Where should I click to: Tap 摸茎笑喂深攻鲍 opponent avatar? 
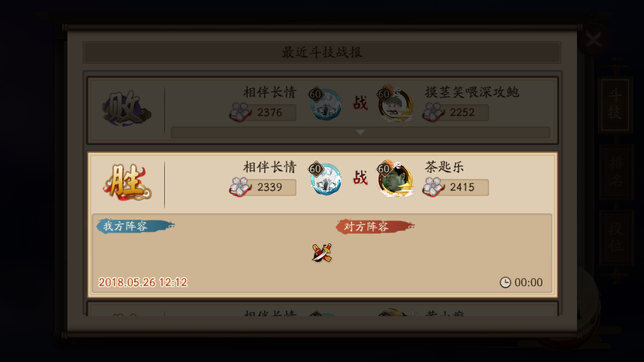[395, 104]
